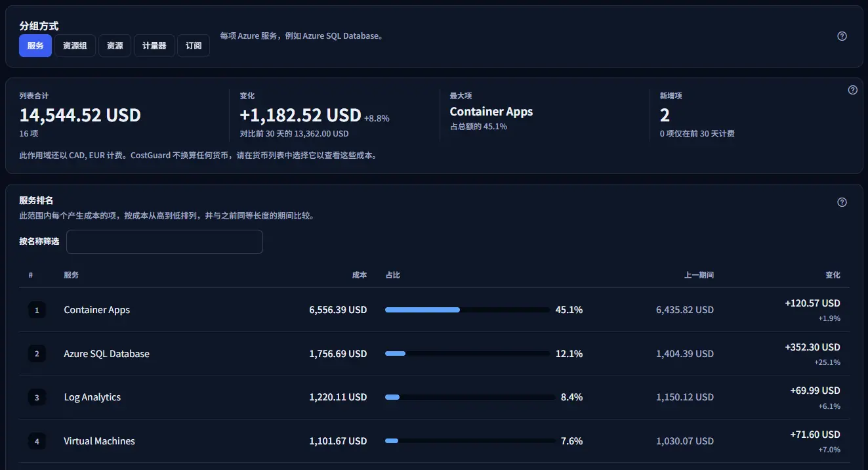The width and height of the screenshot is (868, 470).
Task: Click the Log Analytics 8.4% share bar
Action: 470,397
